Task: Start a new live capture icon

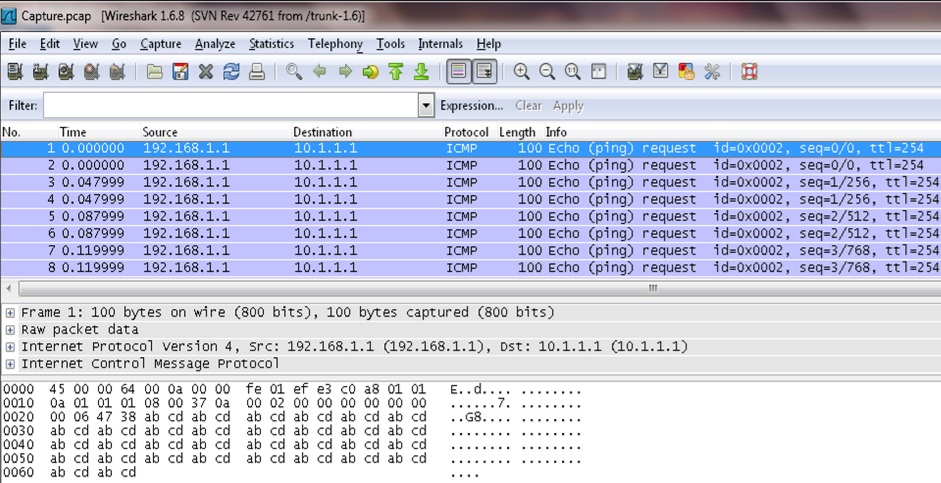Action: coord(66,72)
